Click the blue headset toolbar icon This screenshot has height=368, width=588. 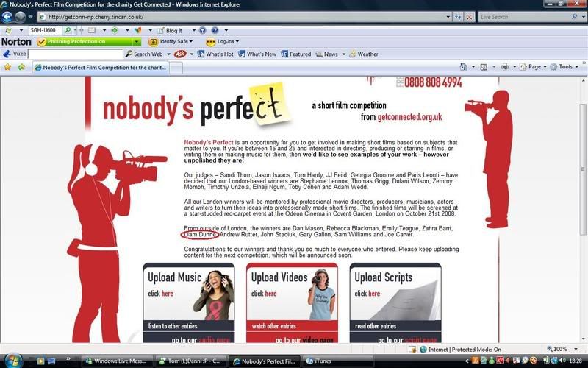[203, 30]
